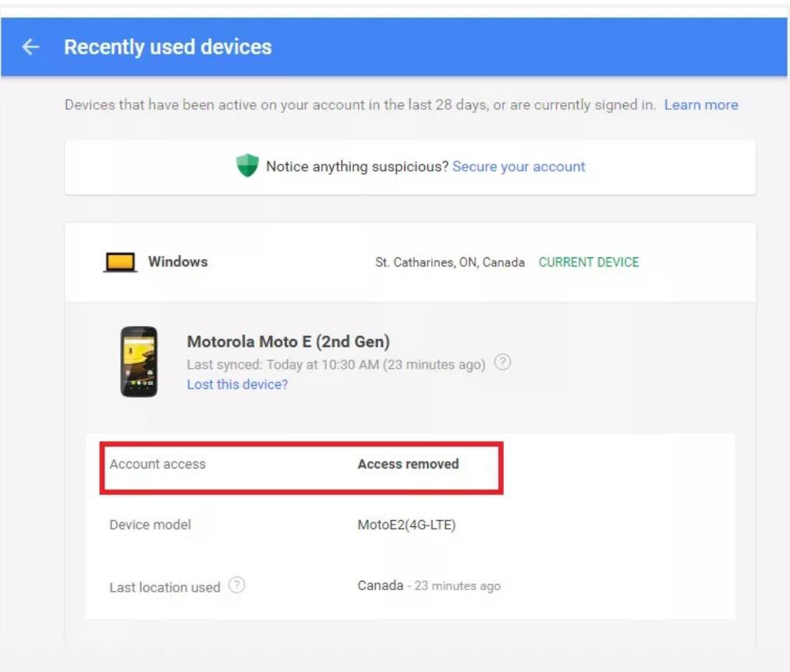790x672 pixels.
Task: Click the CURRENT DEVICE green label
Action: 588,262
